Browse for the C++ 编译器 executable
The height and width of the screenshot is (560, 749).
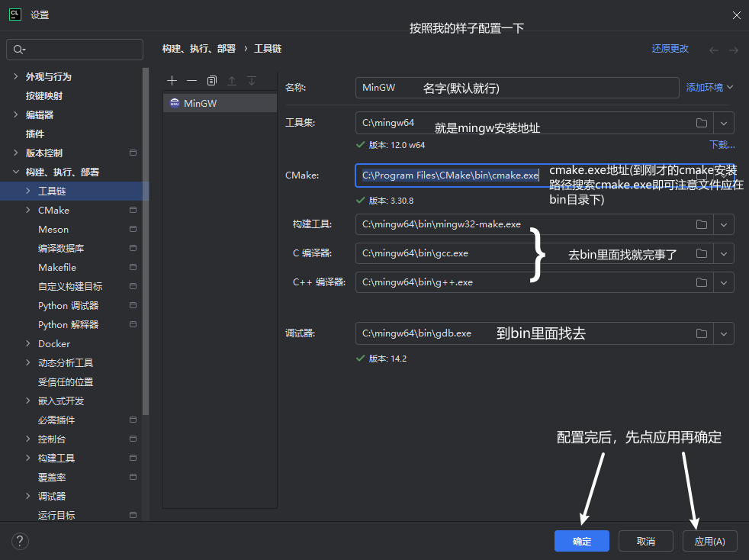(x=702, y=282)
